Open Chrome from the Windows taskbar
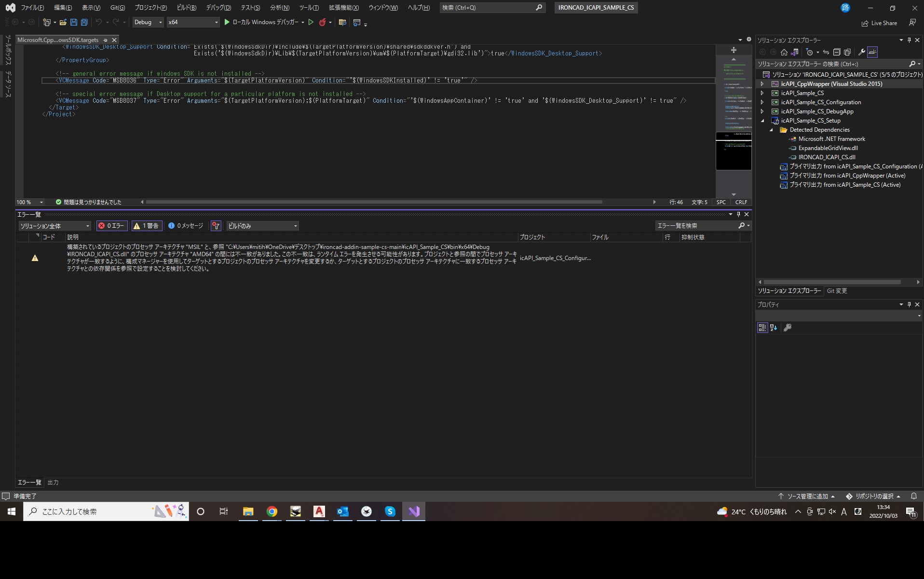Screen dimensions: 924x579 click(x=272, y=511)
